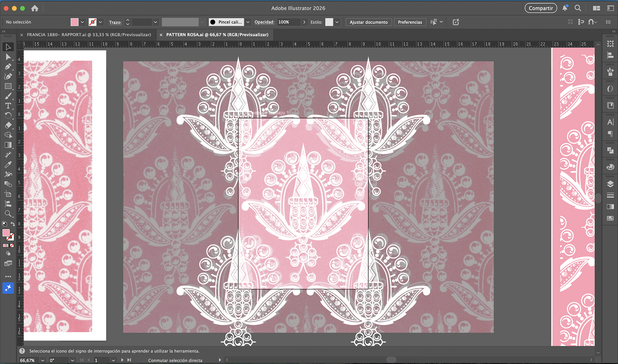Toggle screen mode button in toolbar
Viewport: 618px width, 364px height.
tap(8, 264)
